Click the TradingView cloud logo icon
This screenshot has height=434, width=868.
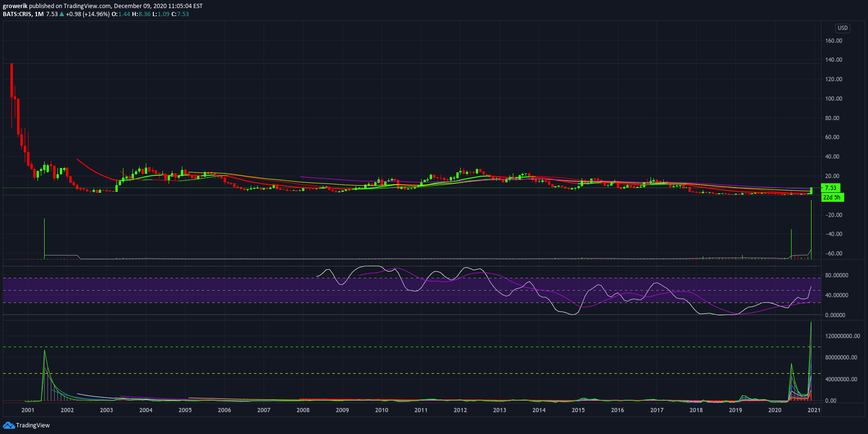9,425
